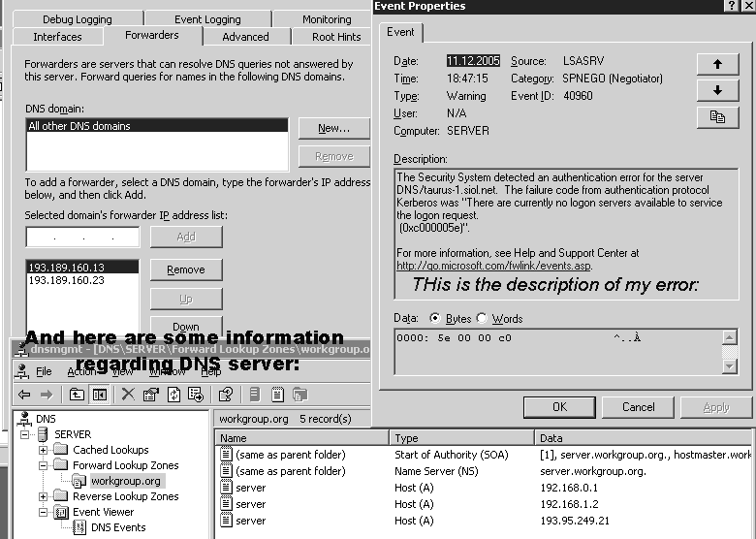Click OK in Event Properties
The width and height of the screenshot is (756, 539).
[559, 407]
